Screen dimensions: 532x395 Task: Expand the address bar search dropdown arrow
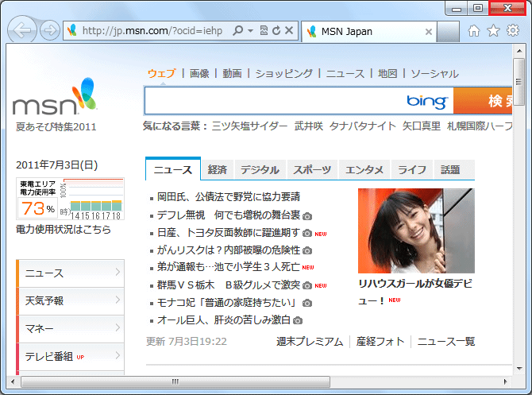click(250, 31)
